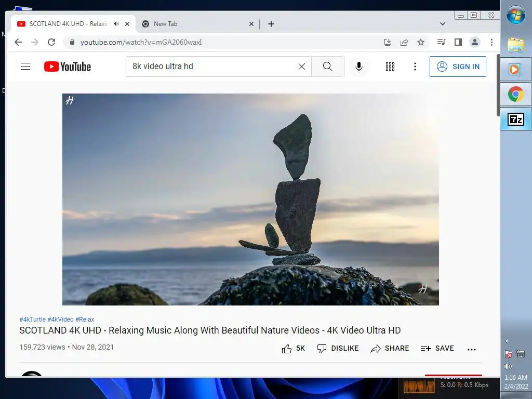Show hidden tray icons arrow
The width and height of the screenshot is (532, 399).
pos(507,341)
